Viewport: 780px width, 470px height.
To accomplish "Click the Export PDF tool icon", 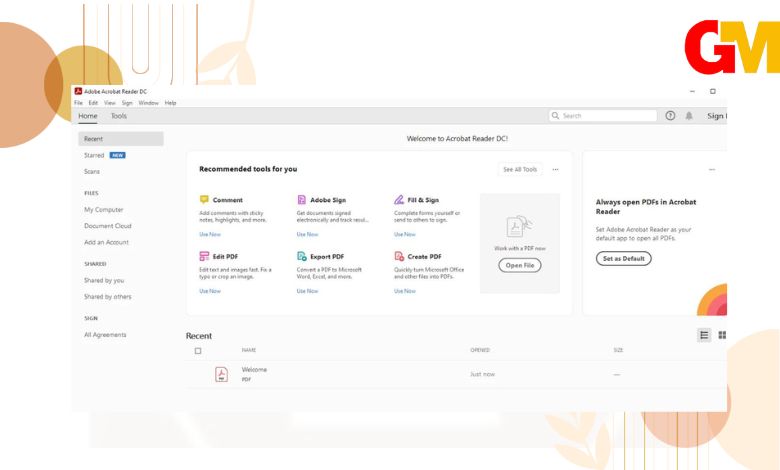I will [301, 256].
